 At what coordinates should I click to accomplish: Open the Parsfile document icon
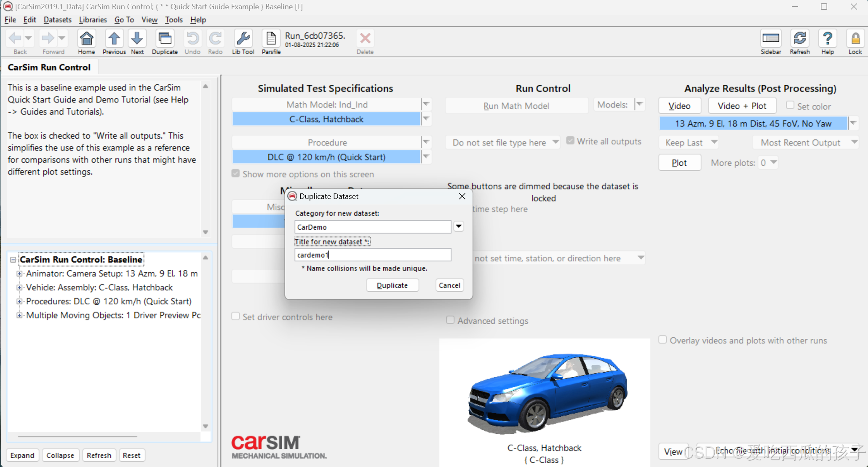[x=271, y=39]
